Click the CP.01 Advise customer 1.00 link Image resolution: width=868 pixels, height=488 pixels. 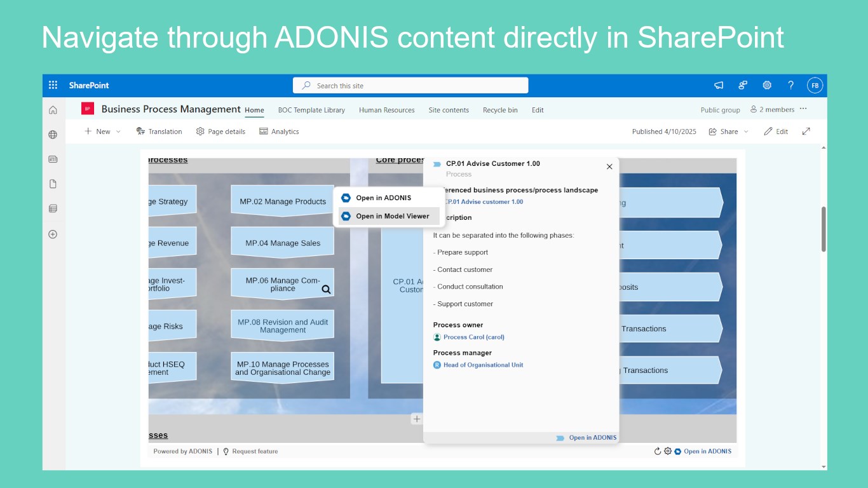coord(483,202)
